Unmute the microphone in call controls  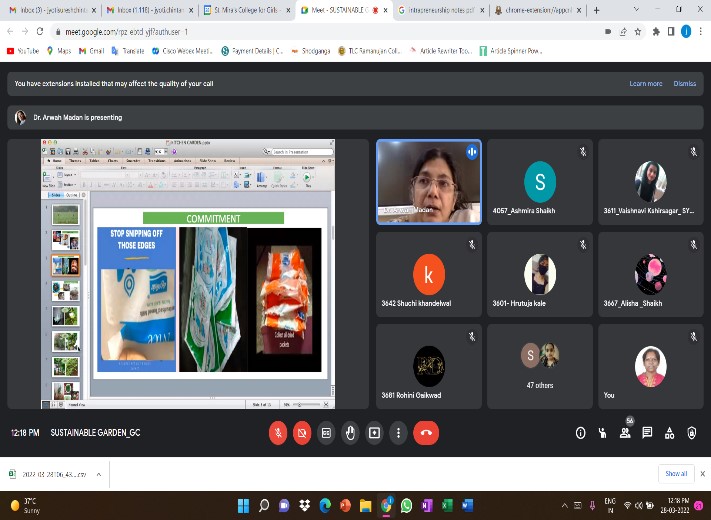pos(277,433)
